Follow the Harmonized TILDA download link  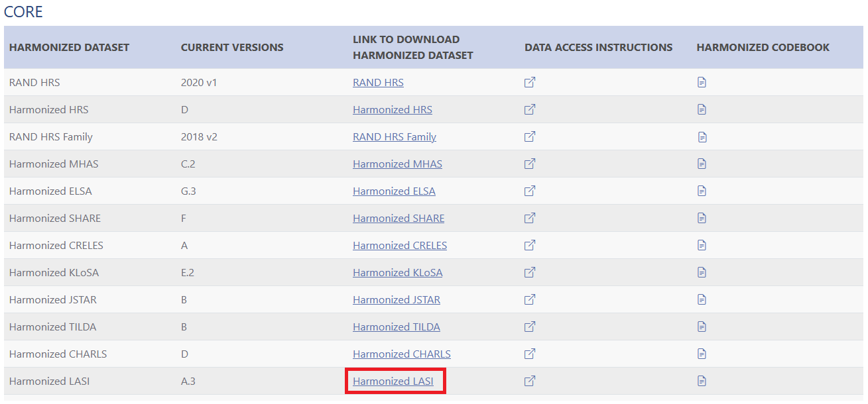397,327
